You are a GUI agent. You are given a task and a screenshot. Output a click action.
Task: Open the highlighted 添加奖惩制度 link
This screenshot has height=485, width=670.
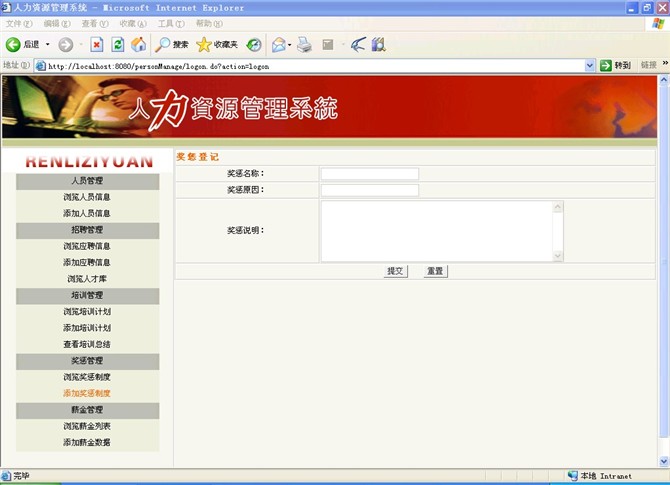[x=87, y=393]
